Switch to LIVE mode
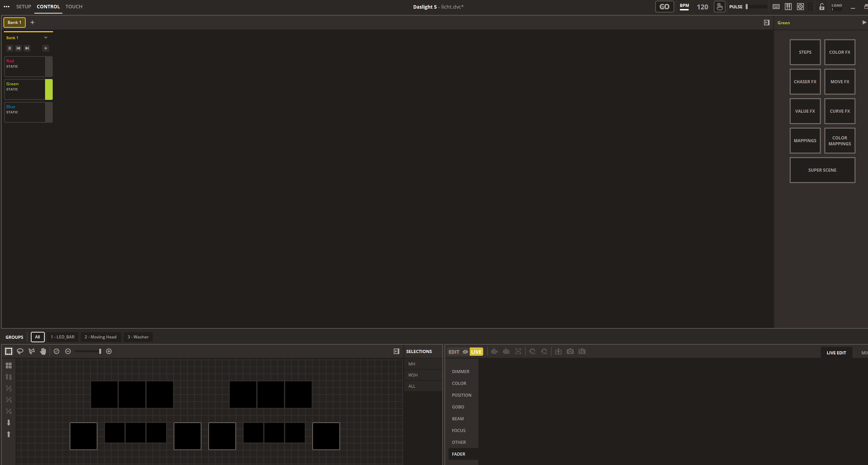The height and width of the screenshot is (465, 868). pos(476,352)
